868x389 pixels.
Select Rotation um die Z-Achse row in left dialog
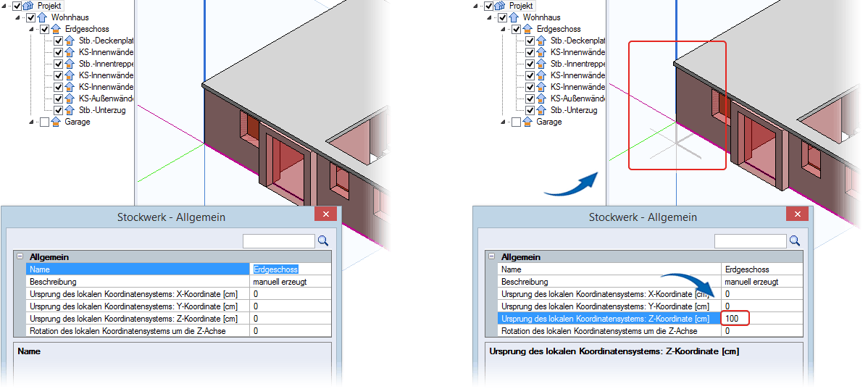179,331
